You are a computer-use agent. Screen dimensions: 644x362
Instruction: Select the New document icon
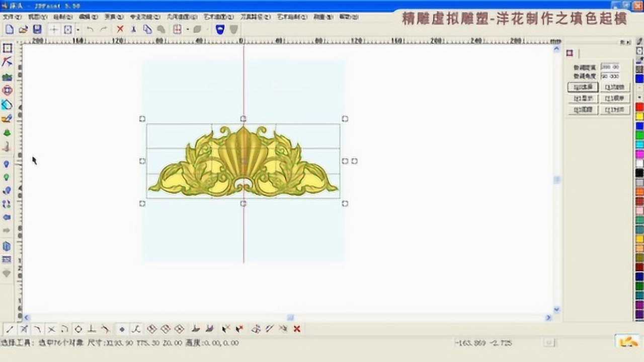(x=9, y=29)
